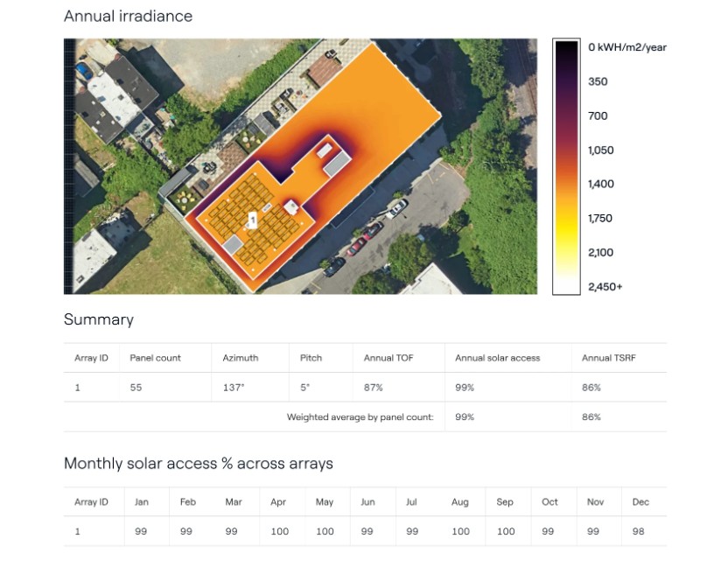Click the 'Jul' column header
Screen dimensions: 728x567
tap(411, 502)
